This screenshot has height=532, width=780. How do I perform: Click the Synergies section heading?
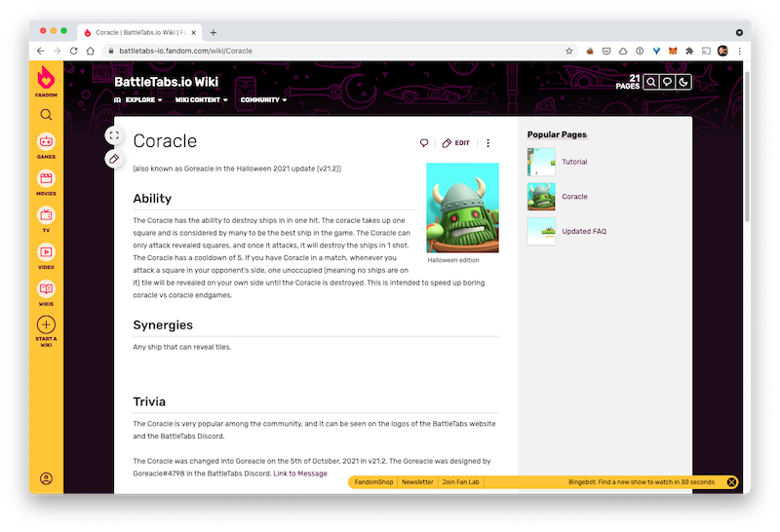(x=163, y=325)
